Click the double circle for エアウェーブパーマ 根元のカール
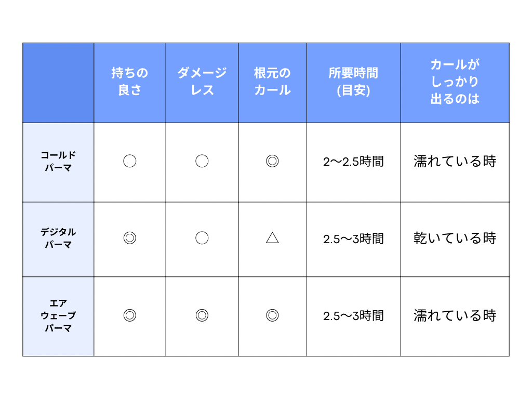 point(272,315)
